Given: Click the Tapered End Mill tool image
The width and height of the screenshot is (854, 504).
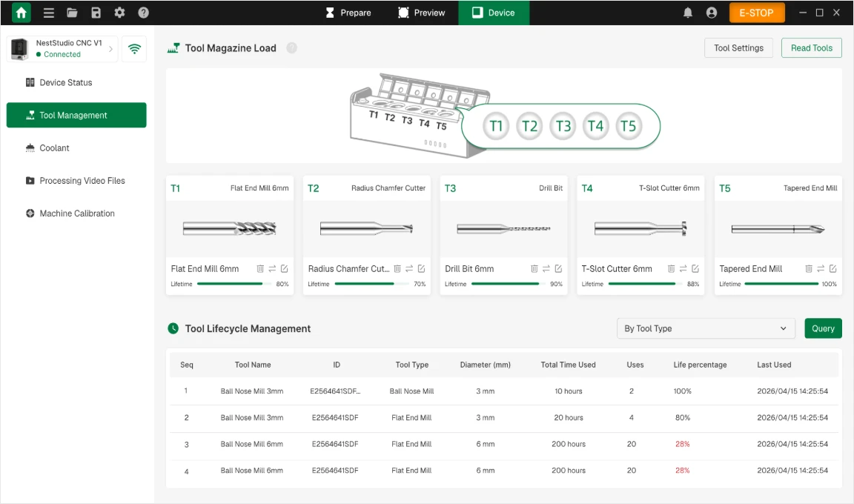Looking at the screenshot, I should (x=778, y=228).
